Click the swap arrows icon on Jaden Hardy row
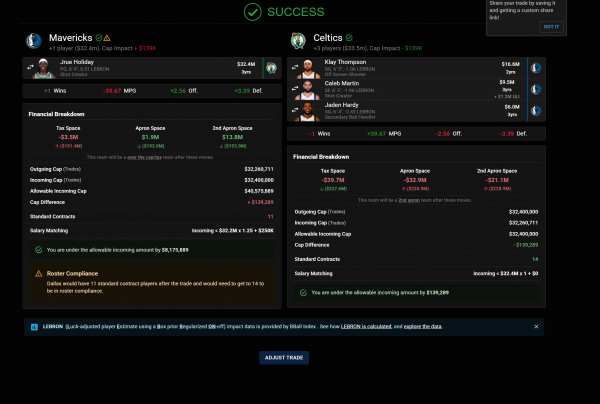 (x=295, y=110)
